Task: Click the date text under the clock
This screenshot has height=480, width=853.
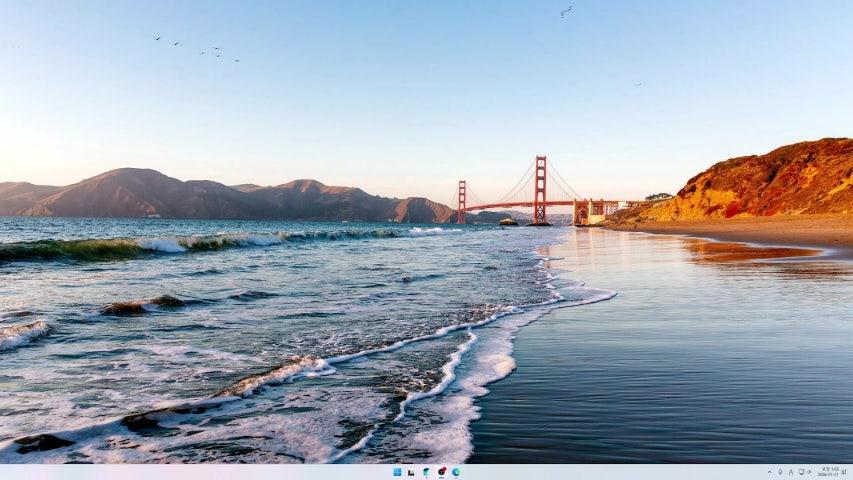Action: point(828,475)
